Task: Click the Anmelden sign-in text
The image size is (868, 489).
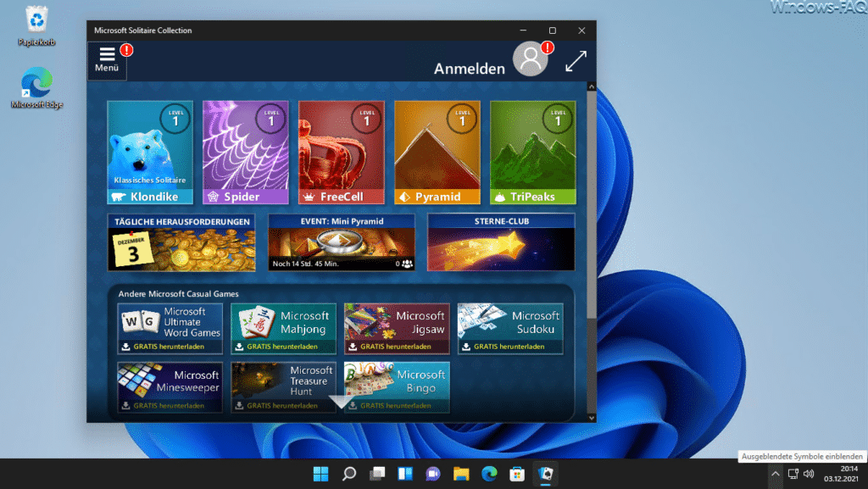Action: pos(470,69)
